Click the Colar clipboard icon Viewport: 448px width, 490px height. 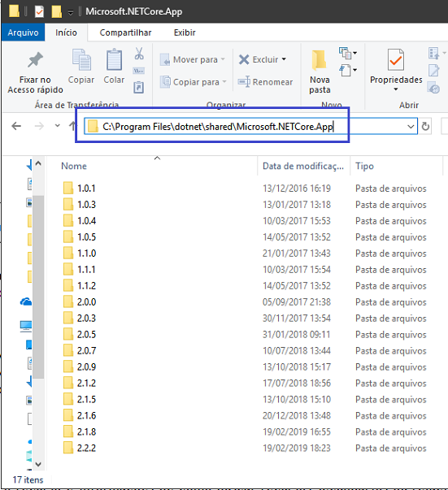point(114,59)
